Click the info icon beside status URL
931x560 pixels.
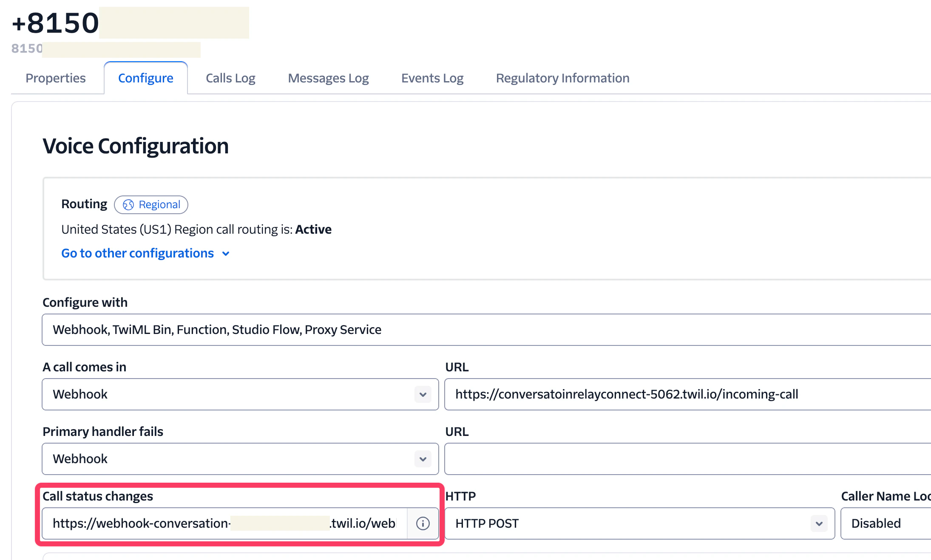[423, 523]
